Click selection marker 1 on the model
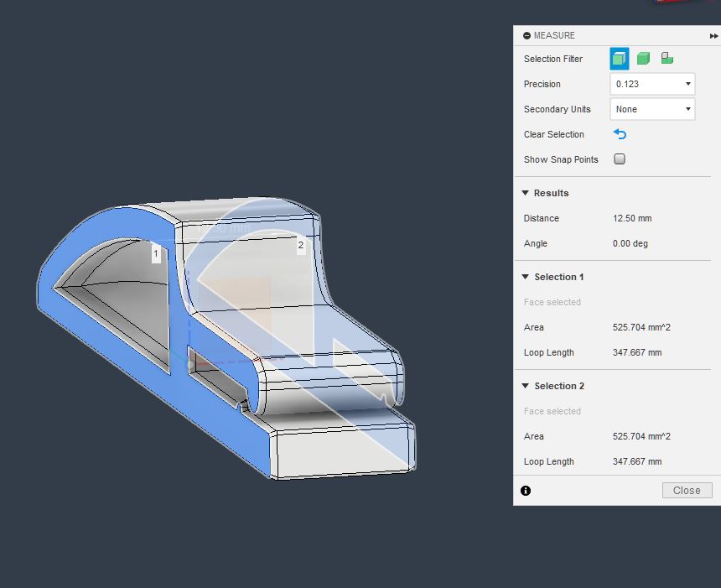This screenshot has width=721, height=588. (156, 253)
